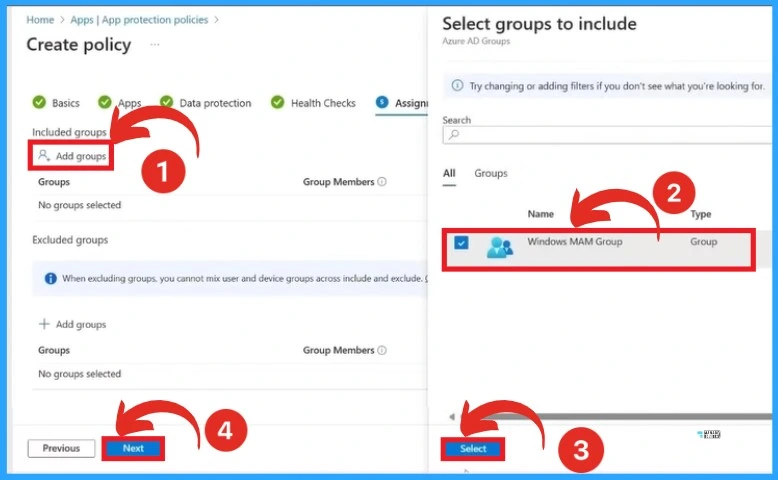
Task: Sort by the Name column header
Action: (x=540, y=214)
